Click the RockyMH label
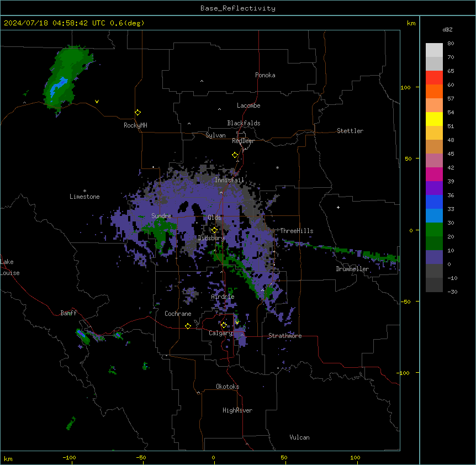Image resolution: width=476 pixels, height=465 pixels. pos(135,125)
